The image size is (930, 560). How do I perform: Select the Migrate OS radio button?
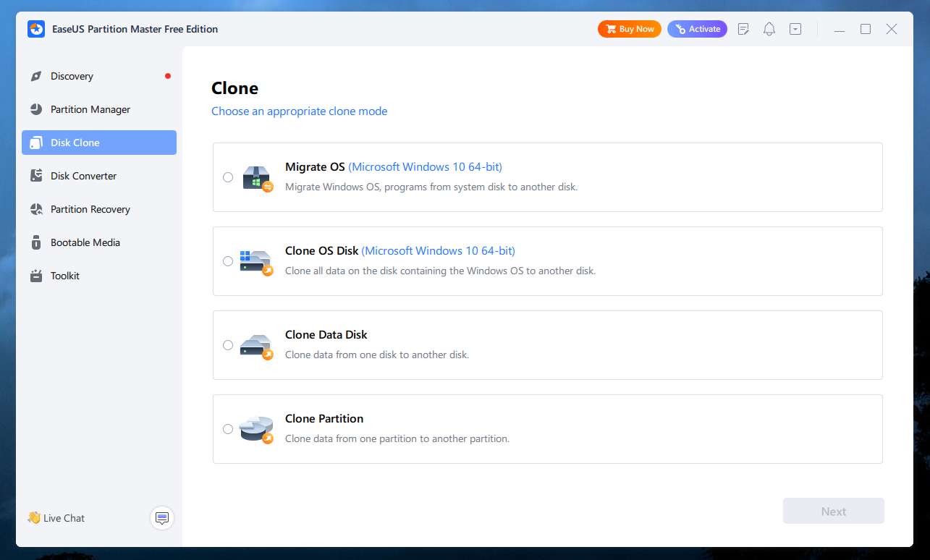(228, 177)
